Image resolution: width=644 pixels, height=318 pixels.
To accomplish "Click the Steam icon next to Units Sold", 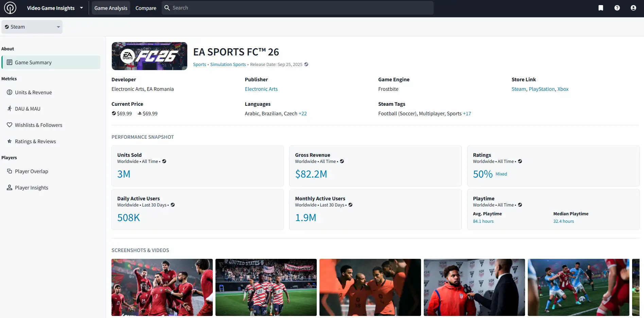I will point(164,161).
